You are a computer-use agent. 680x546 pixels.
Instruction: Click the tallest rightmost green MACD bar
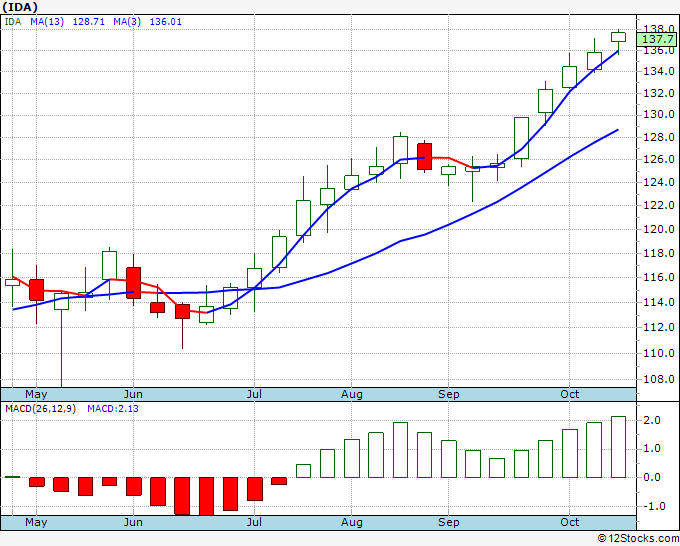coord(618,447)
